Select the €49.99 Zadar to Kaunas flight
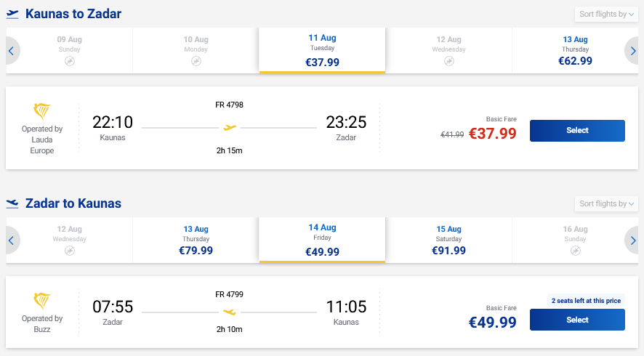 [577, 320]
